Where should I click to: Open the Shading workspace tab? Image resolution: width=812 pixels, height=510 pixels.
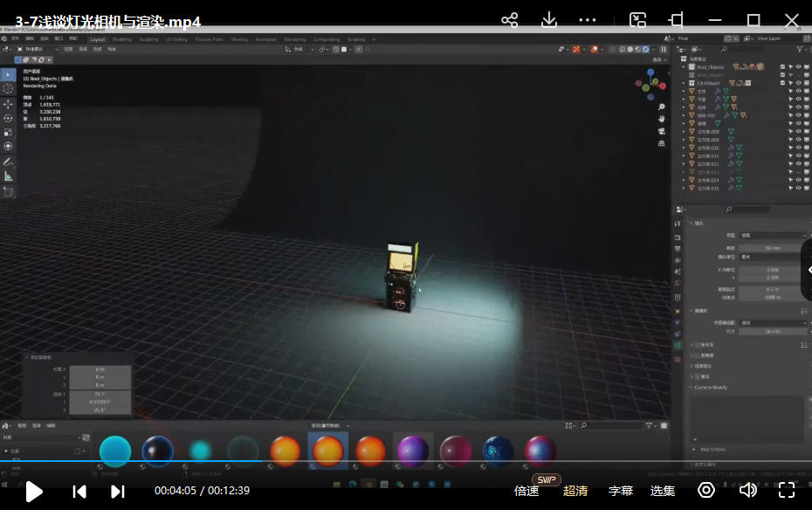(239, 39)
